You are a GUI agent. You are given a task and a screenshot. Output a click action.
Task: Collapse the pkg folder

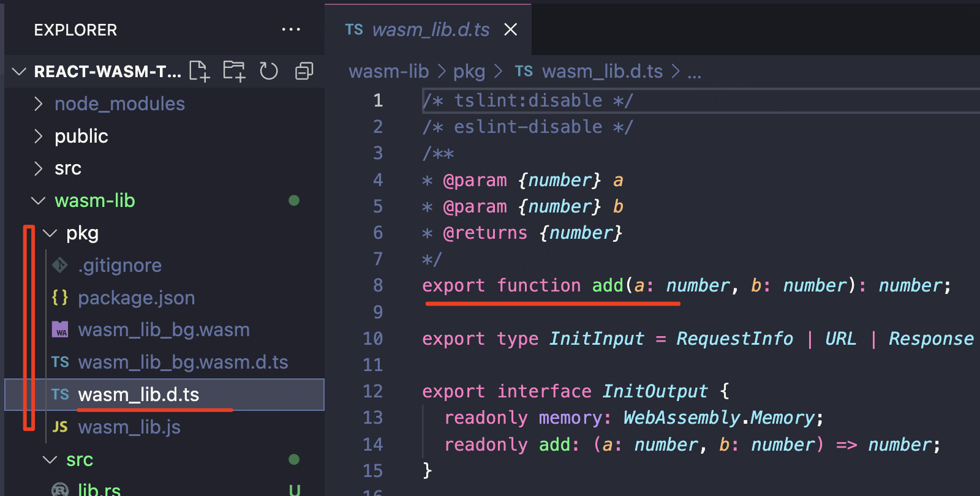[x=82, y=233]
